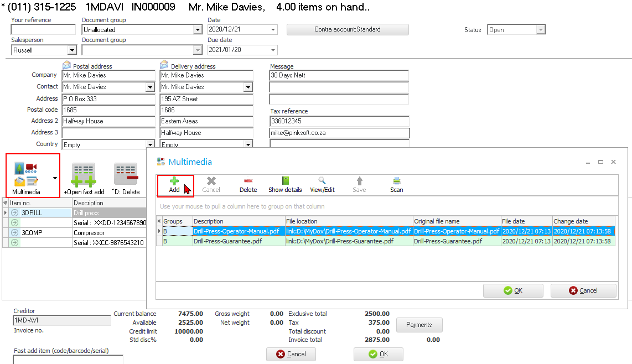Open the Unallocated Document group dropdown
Screen dimensions: 632x364
(x=198, y=30)
